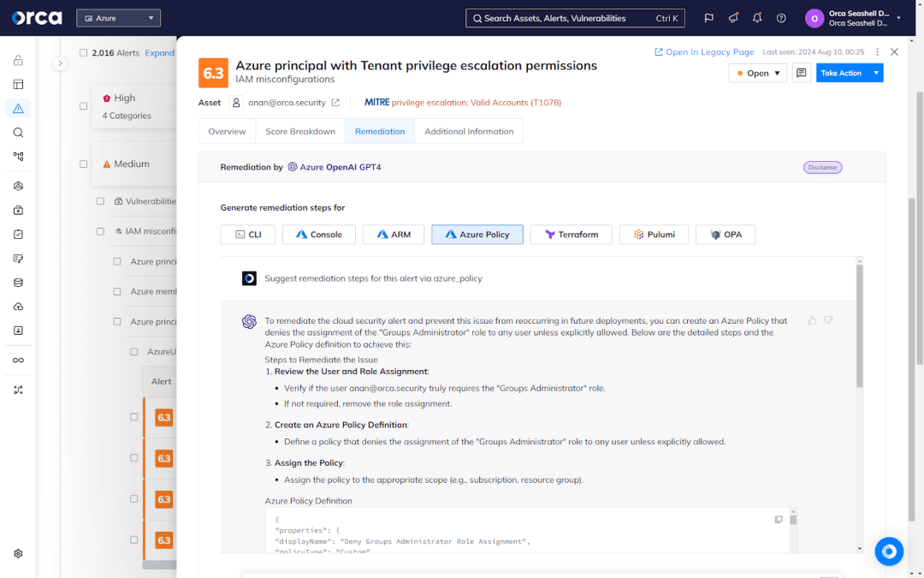Click the Disclaimer badge
Image resolution: width=924 pixels, height=578 pixels.
click(x=823, y=168)
